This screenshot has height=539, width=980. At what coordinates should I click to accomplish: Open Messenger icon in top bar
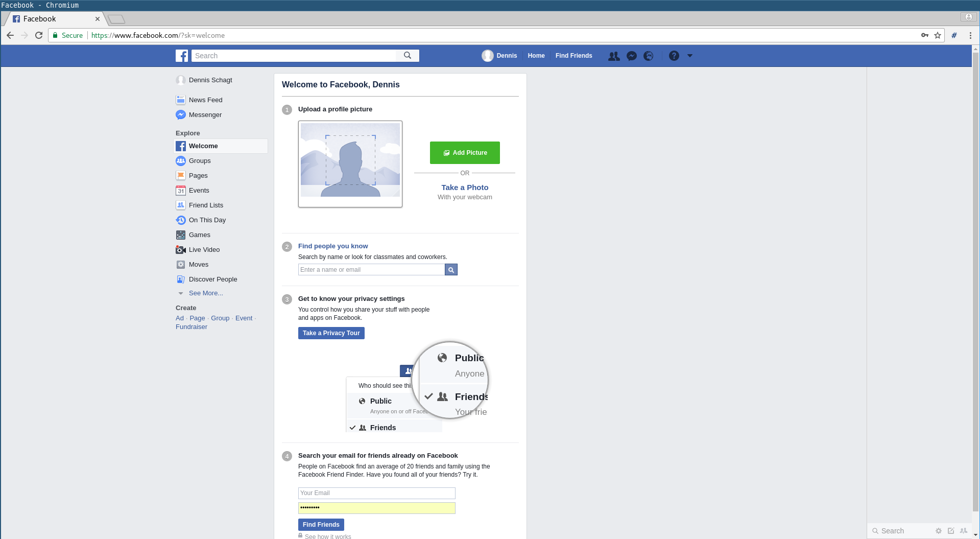pos(632,56)
